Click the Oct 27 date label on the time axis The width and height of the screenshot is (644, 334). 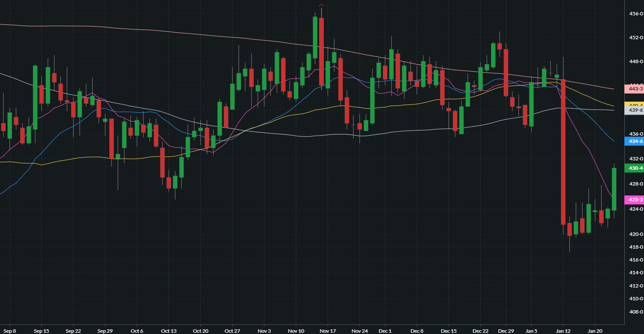[x=232, y=331]
